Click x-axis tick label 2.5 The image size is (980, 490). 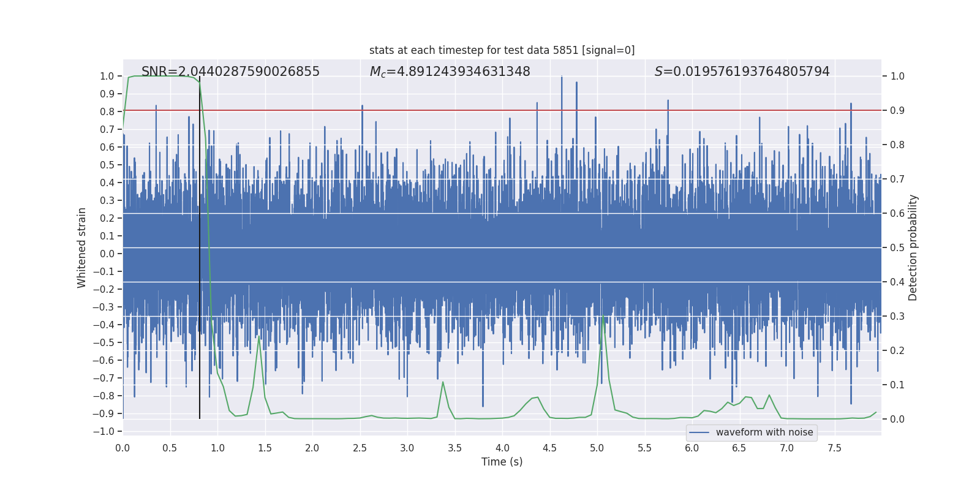click(360, 448)
